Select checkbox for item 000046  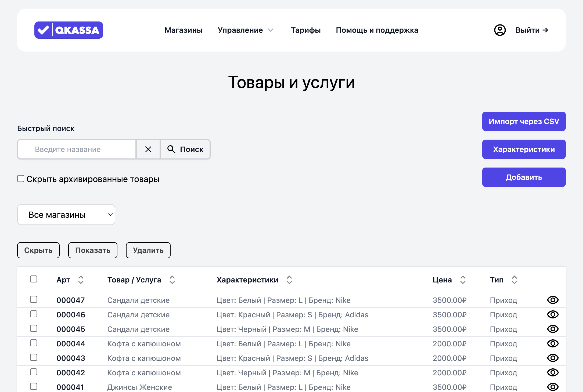34,314
